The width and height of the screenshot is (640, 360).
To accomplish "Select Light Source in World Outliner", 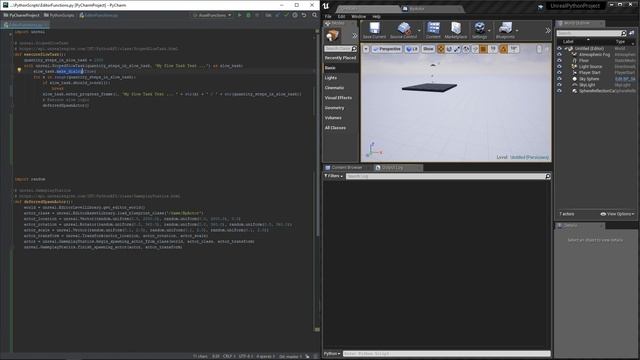I will [590, 67].
